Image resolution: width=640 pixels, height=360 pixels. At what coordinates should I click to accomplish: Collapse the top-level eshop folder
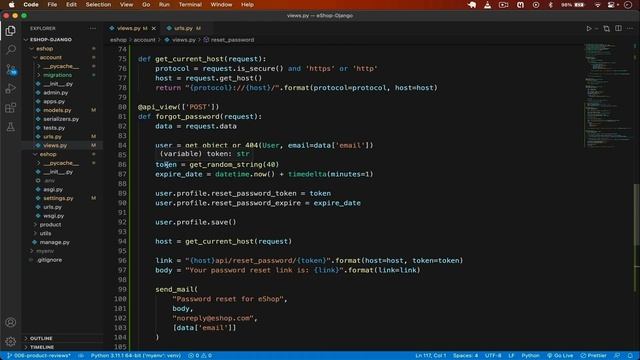(x=44, y=49)
